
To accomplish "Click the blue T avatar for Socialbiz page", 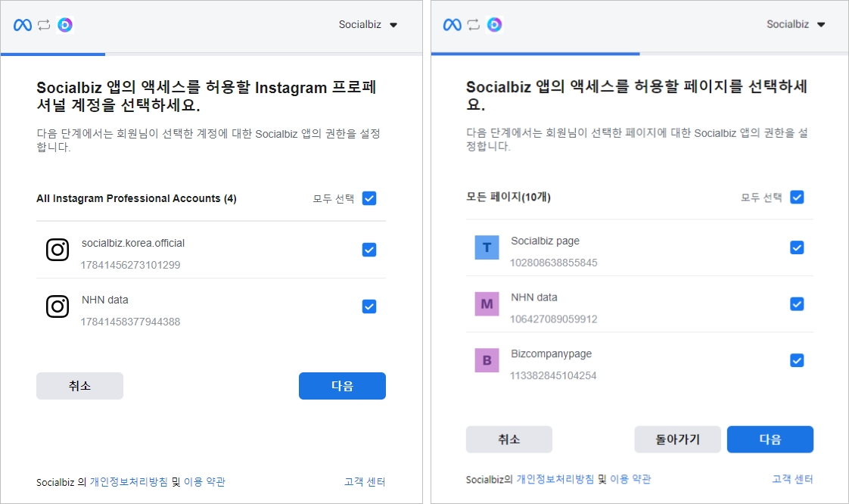I will 487,247.
